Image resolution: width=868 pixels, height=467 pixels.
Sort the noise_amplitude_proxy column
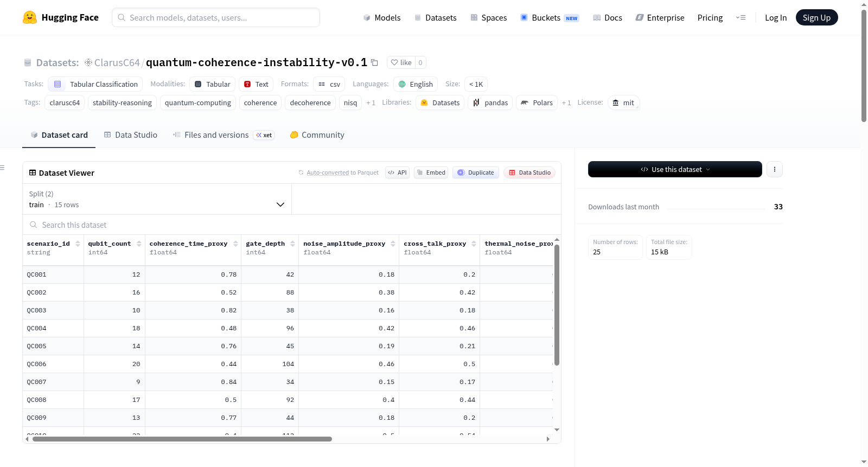pyautogui.click(x=393, y=244)
